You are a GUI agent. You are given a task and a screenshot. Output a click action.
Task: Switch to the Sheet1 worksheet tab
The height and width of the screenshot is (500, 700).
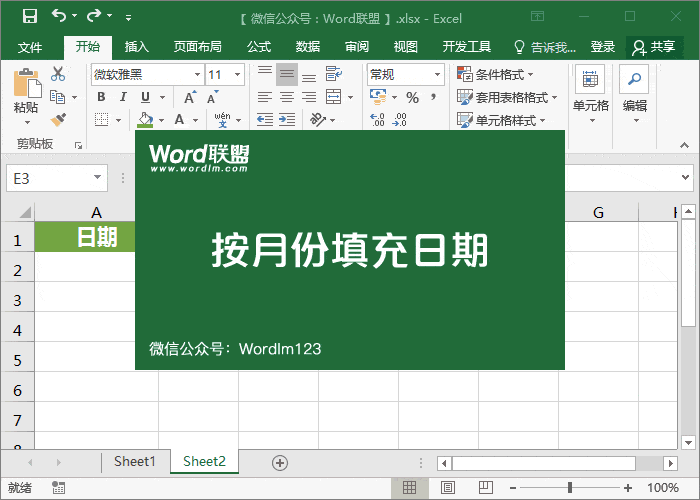point(134,462)
